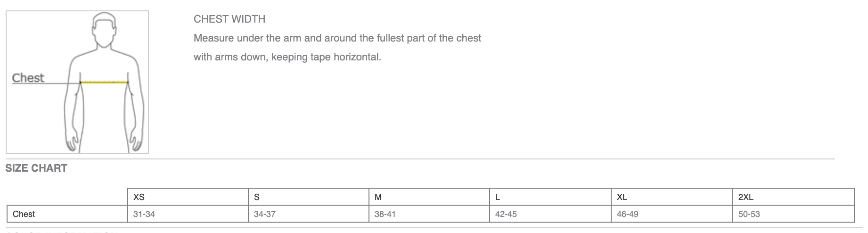The height and width of the screenshot is (233, 868).
Task: Click the chest measurement diagram image
Action: coord(77,82)
